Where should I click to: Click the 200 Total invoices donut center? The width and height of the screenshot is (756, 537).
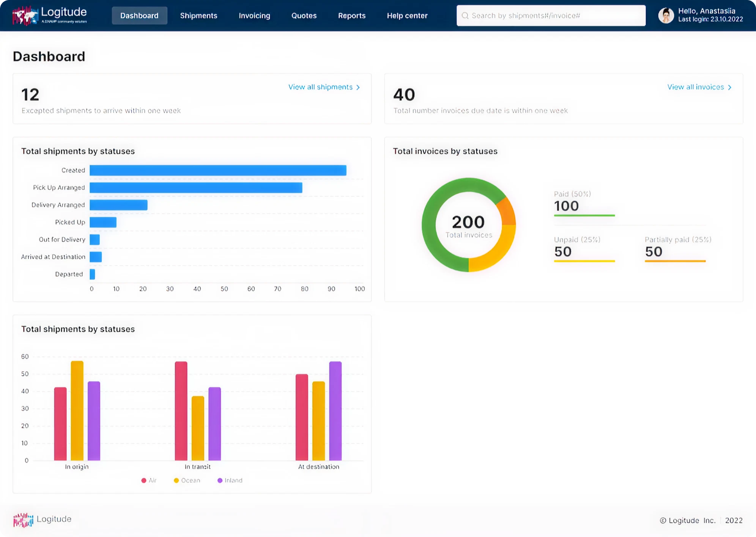click(468, 226)
